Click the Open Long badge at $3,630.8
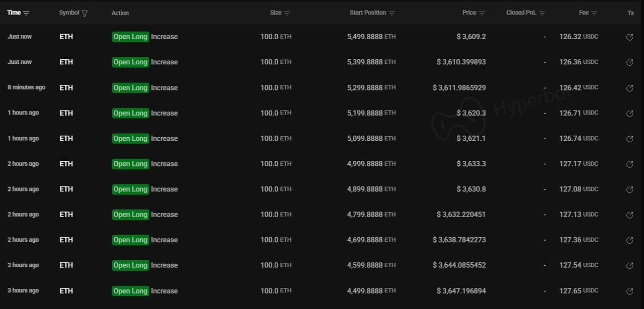This screenshot has height=309, width=644. (x=130, y=189)
